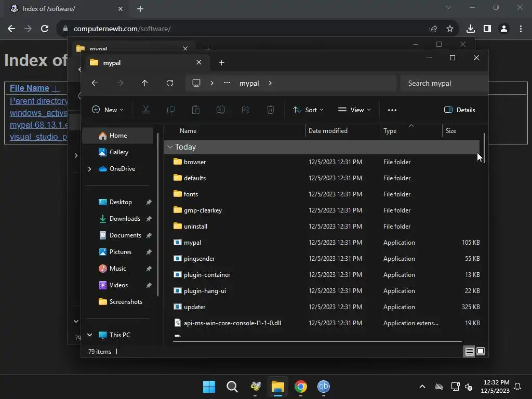Click the visual_studio link on the web page
The width and height of the screenshot is (532, 399).
[38, 137]
